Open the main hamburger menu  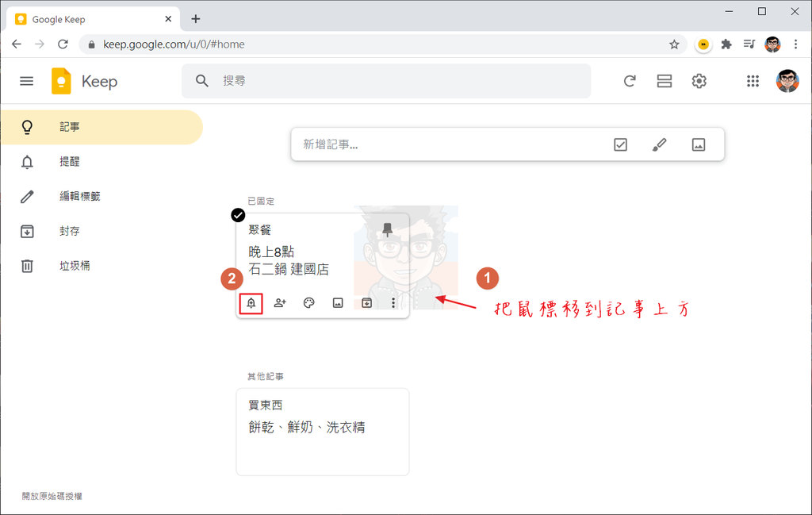(x=26, y=81)
